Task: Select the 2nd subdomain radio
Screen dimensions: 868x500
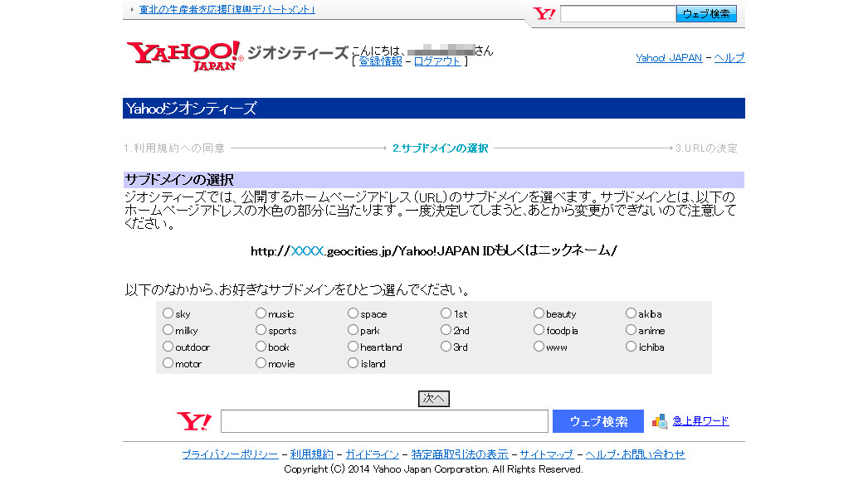Action: (446, 330)
